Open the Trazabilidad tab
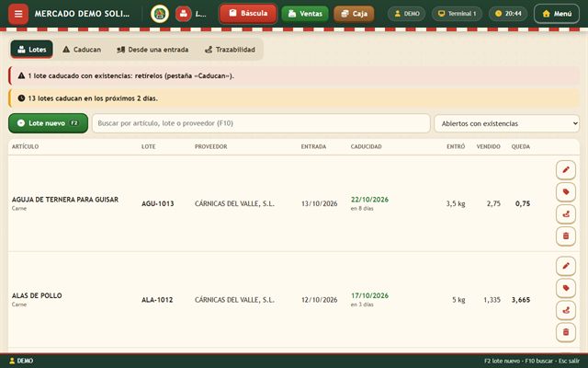 (230, 49)
